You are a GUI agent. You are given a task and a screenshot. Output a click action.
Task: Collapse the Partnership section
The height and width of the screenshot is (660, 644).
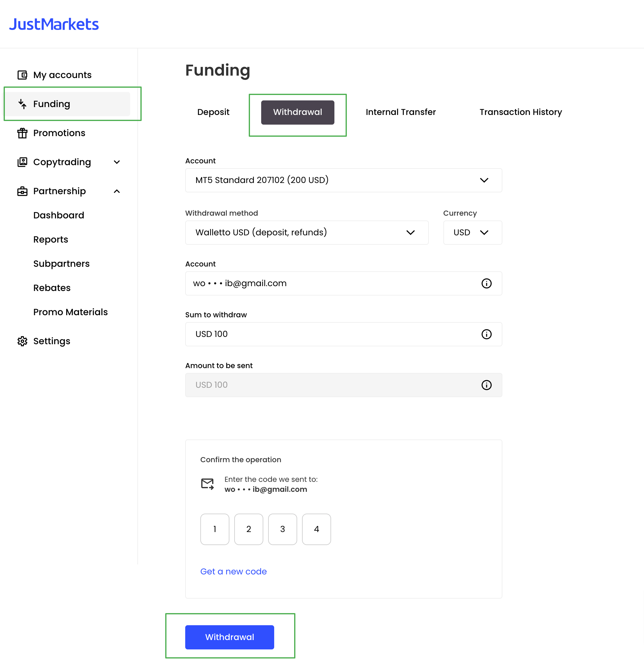pyautogui.click(x=117, y=191)
